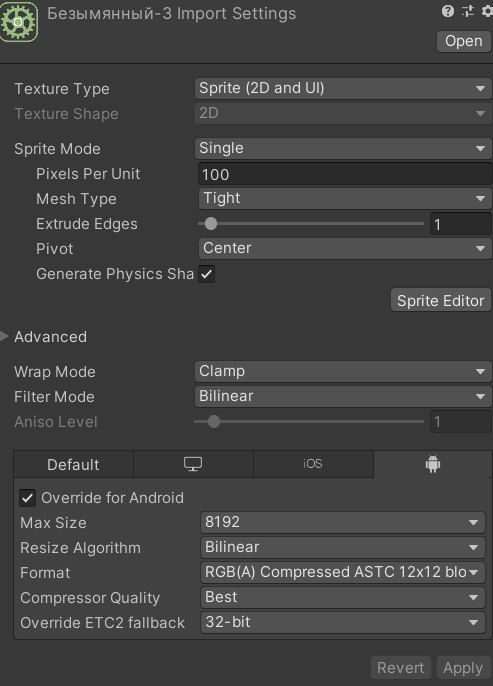Open the inspector gear settings icon
The image size is (493, 686).
point(487,11)
